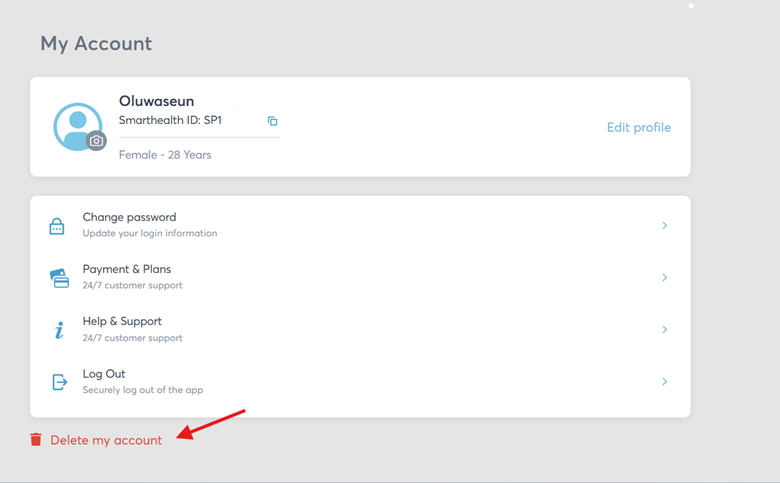Open the Help & Support option
The image size is (780, 483).
coord(122,321)
